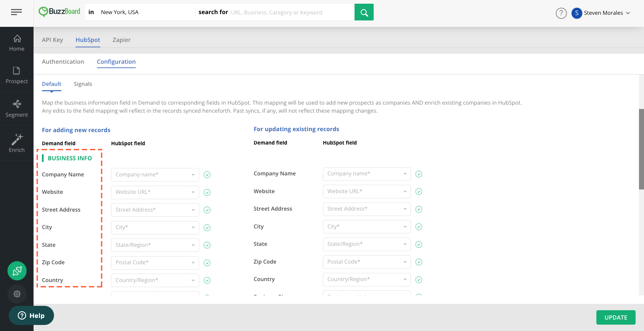Open Country/Region dropdown for new records
The image size is (644, 331).
point(155,280)
